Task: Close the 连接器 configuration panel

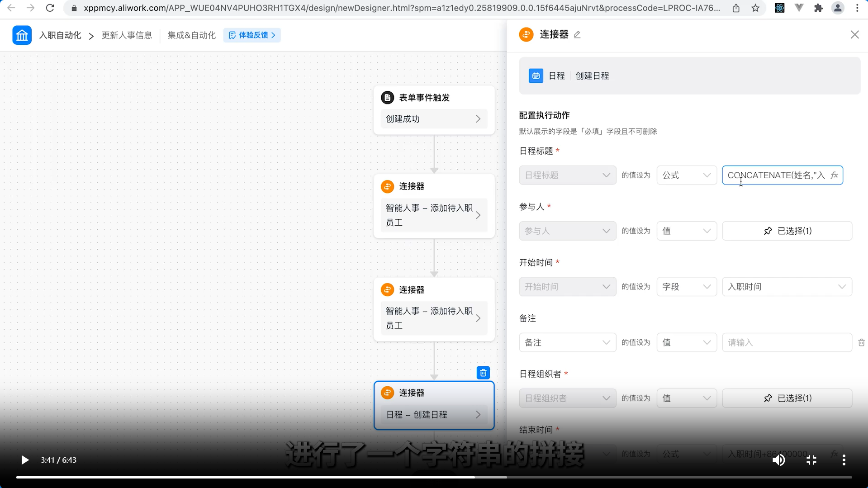Action: tap(854, 35)
